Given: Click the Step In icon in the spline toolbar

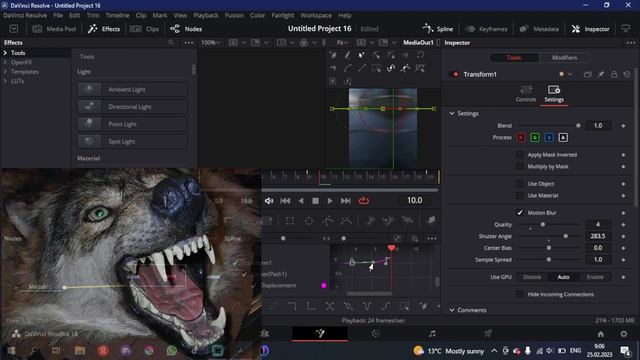Looking at the screenshot, I should tap(292, 306).
